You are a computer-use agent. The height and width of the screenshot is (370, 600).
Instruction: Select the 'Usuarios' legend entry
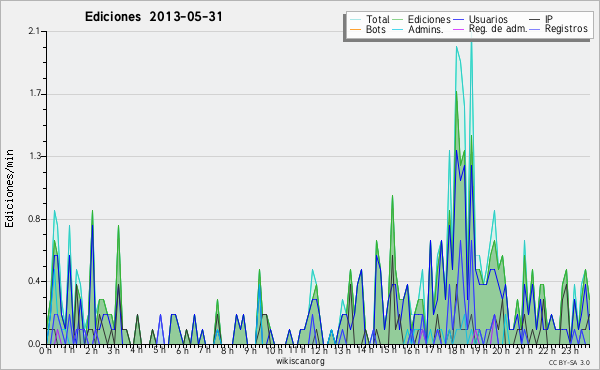488,19
